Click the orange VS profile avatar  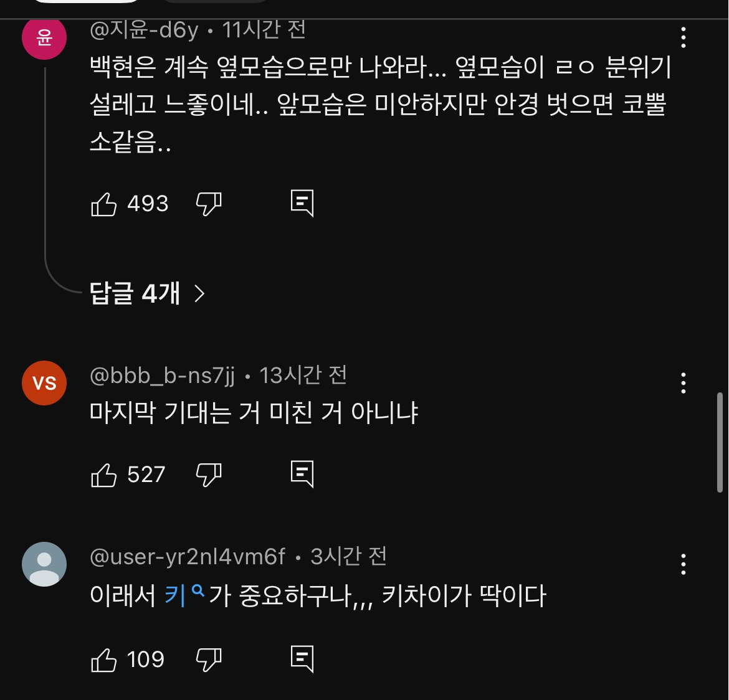[44, 383]
